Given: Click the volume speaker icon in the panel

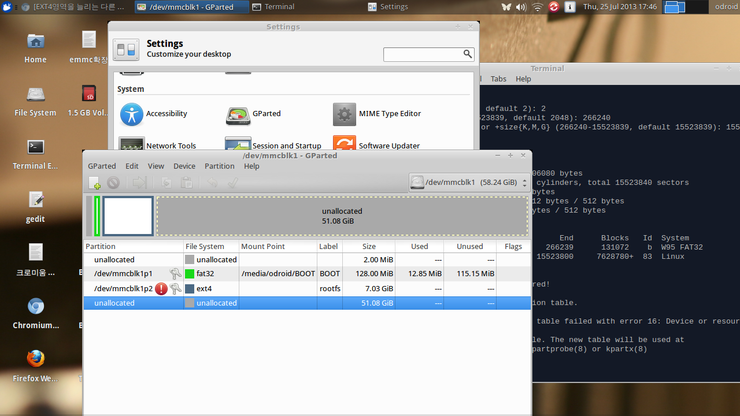Looking at the screenshot, I should (x=520, y=7).
